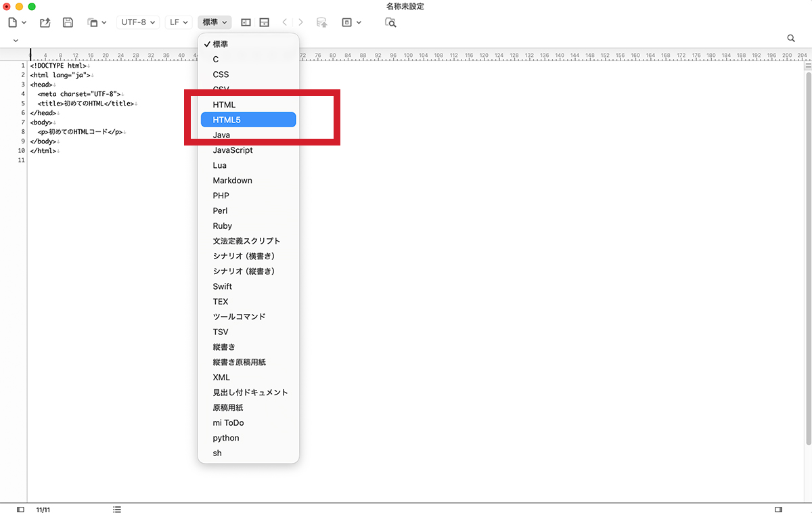Viewport: 812px width, 513px height.
Task: Open the find toolbar tool
Action: pos(391,22)
